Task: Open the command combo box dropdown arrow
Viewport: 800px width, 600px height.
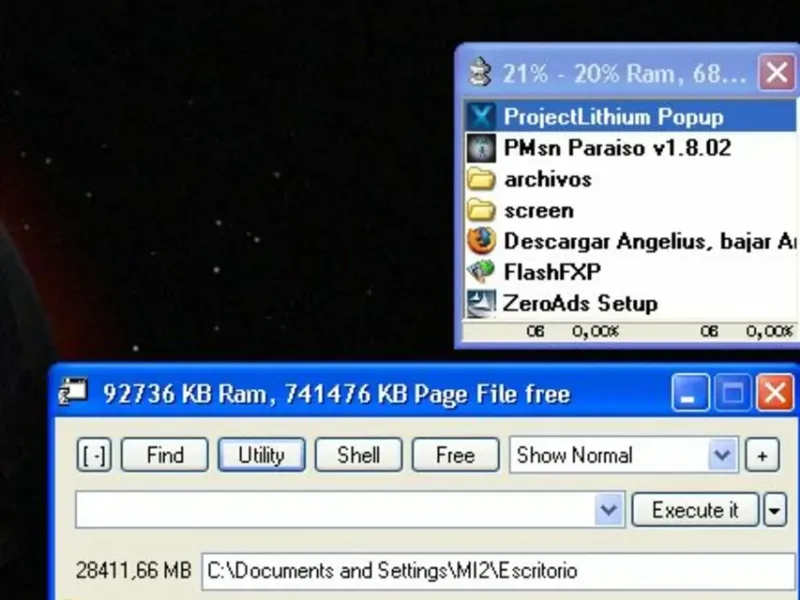Action: tap(609, 509)
